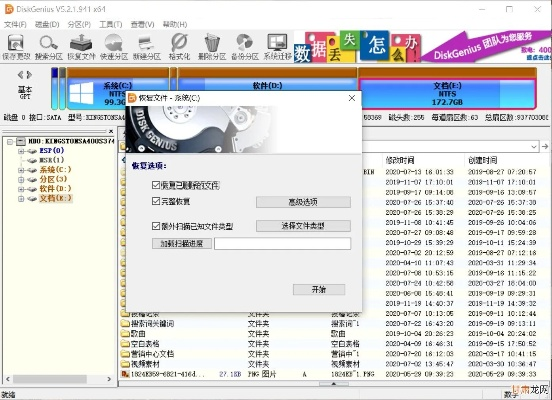Expand the 软件(D:) tree node
This screenshot has height=400, width=552.
point(21,189)
